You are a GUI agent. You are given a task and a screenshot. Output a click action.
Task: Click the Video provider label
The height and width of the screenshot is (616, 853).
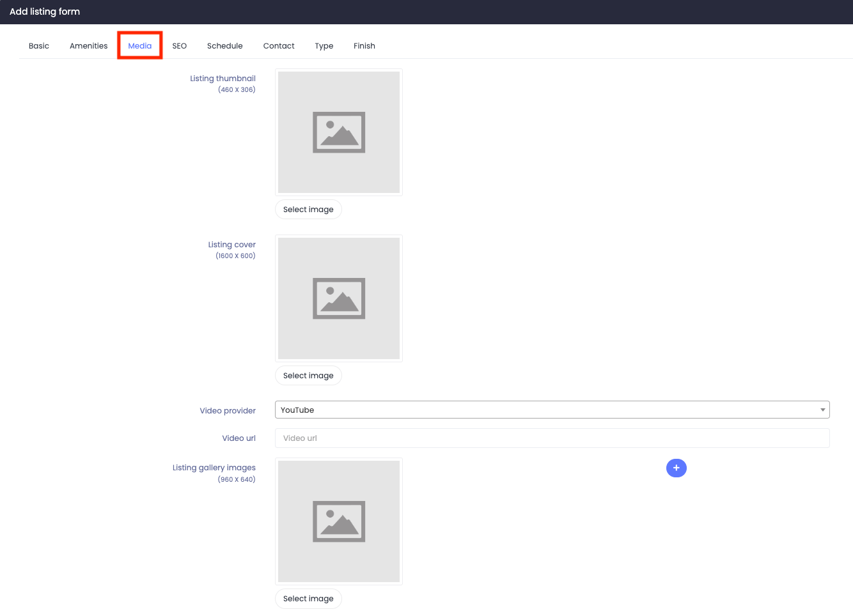pyautogui.click(x=228, y=411)
